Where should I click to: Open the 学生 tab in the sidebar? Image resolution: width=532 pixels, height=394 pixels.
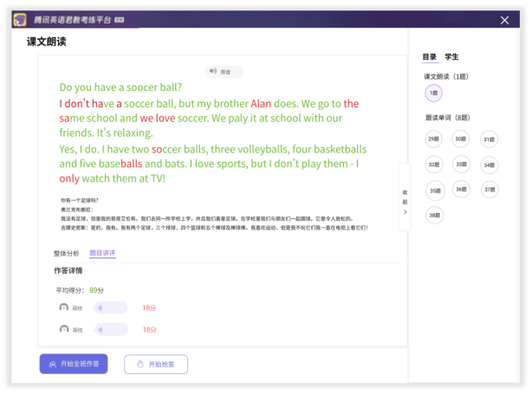(x=451, y=57)
